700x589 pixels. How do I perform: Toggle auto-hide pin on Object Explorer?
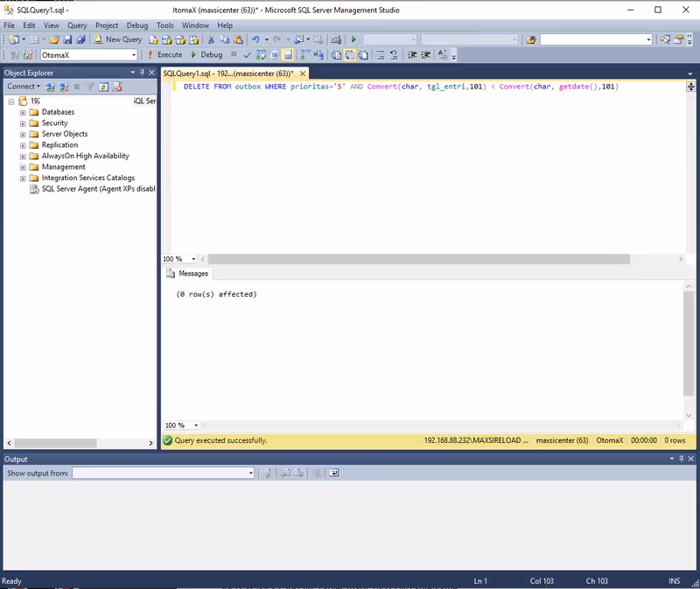[x=141, y=72]
